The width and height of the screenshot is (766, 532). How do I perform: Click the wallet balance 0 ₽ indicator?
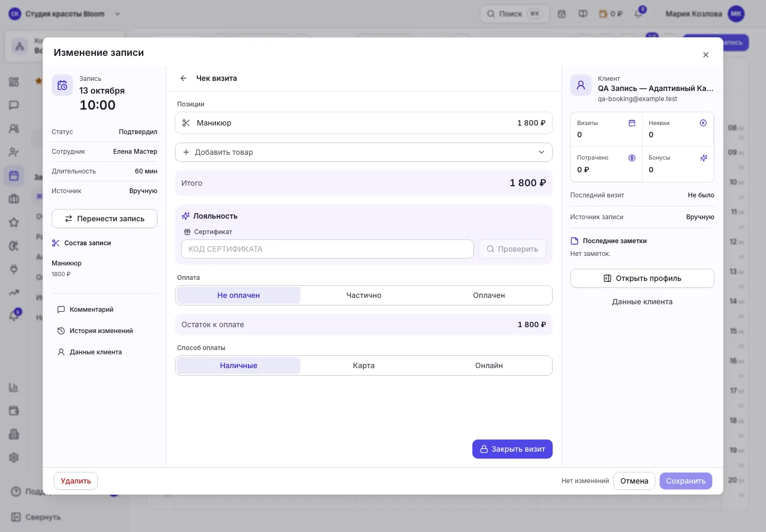pos(611,14)
